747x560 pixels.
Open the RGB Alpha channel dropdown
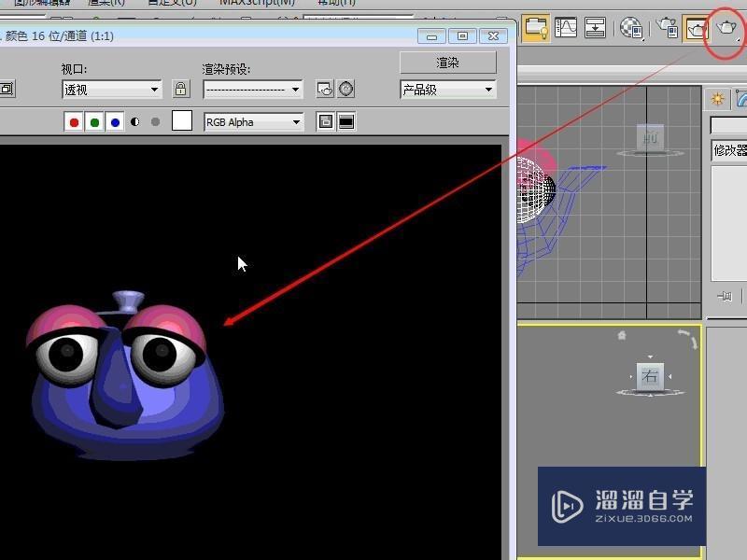coord(252,121)
